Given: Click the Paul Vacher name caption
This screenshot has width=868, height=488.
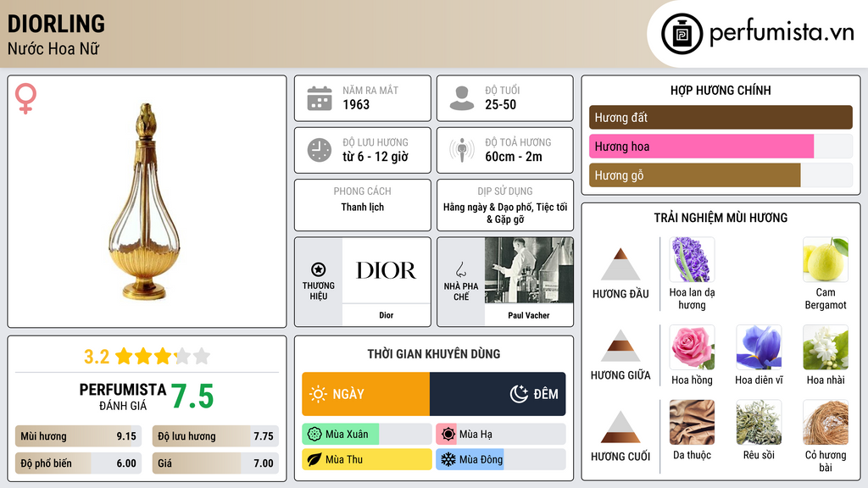Looking at the screenshot, I should pyautogui.click(x=529, y=315).
